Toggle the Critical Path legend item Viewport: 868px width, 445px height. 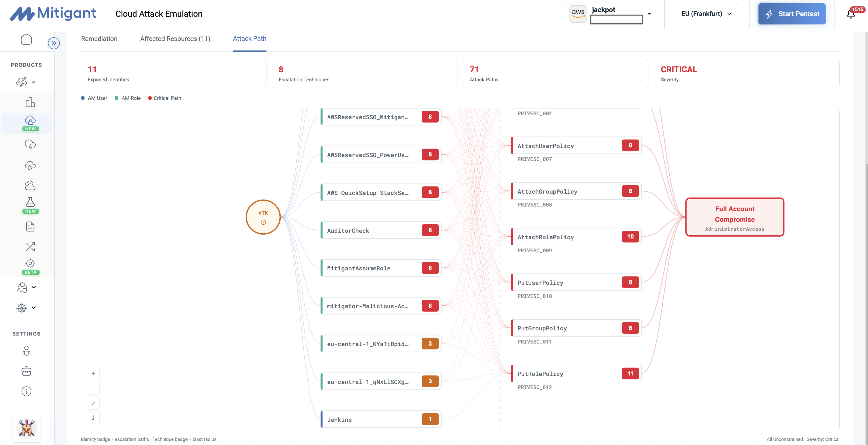[164, 98]
